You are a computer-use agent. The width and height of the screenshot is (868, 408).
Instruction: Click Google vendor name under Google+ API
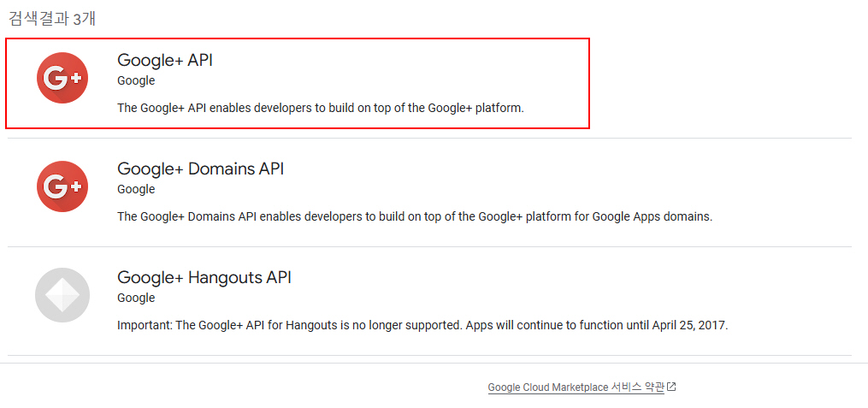[136, 80]
